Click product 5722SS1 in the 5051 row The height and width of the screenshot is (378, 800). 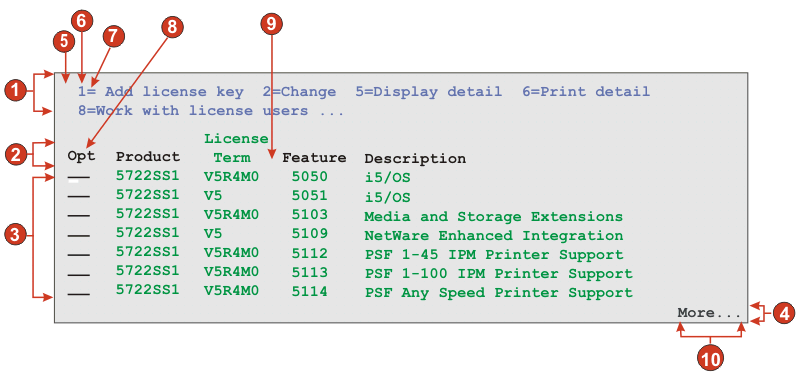148,195
